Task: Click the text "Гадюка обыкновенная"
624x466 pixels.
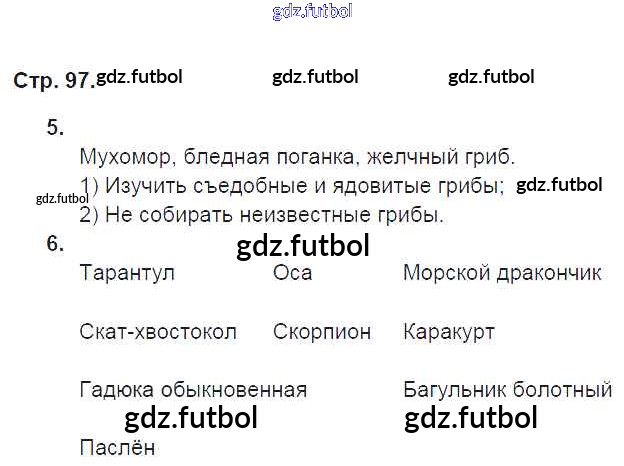Action: pyautogui.click(x=193, y=389)
